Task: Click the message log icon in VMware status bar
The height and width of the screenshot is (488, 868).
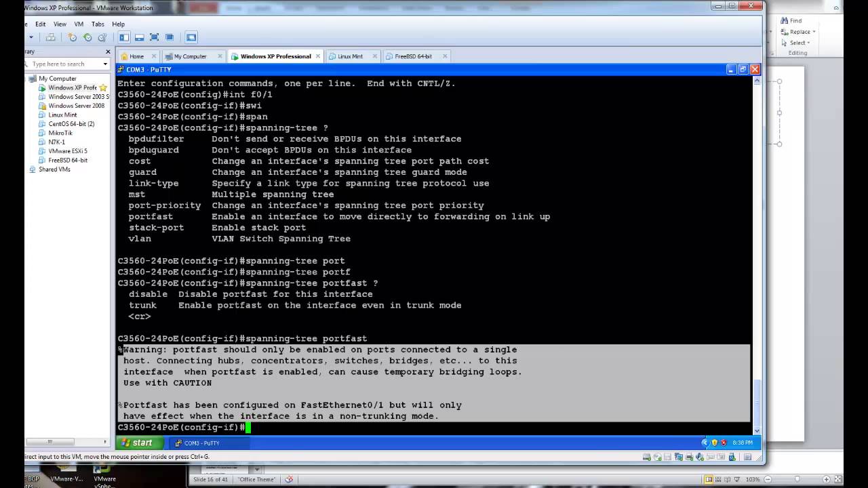Action: [748, 457]
